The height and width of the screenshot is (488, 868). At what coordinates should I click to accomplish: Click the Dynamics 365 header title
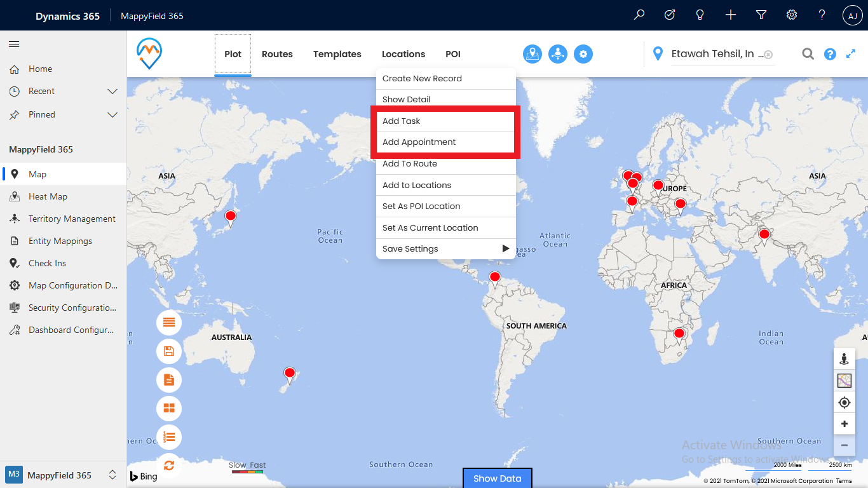[x=67, y=16]
